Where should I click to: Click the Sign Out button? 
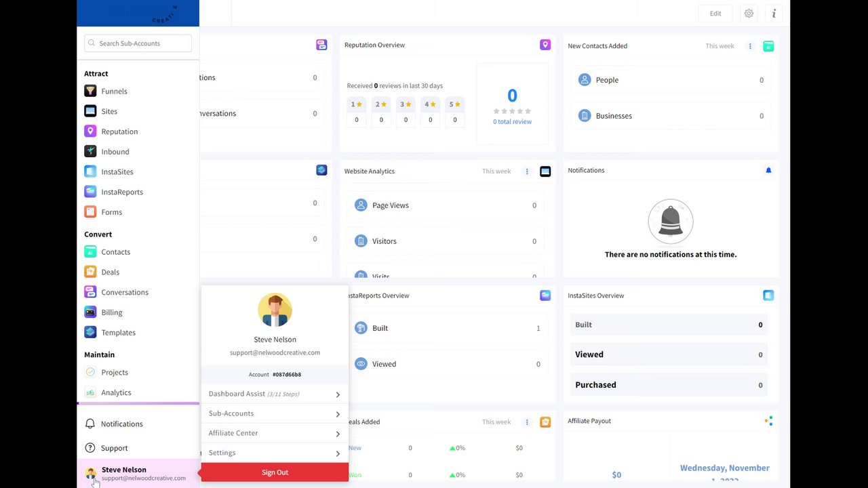coord(275,472)
